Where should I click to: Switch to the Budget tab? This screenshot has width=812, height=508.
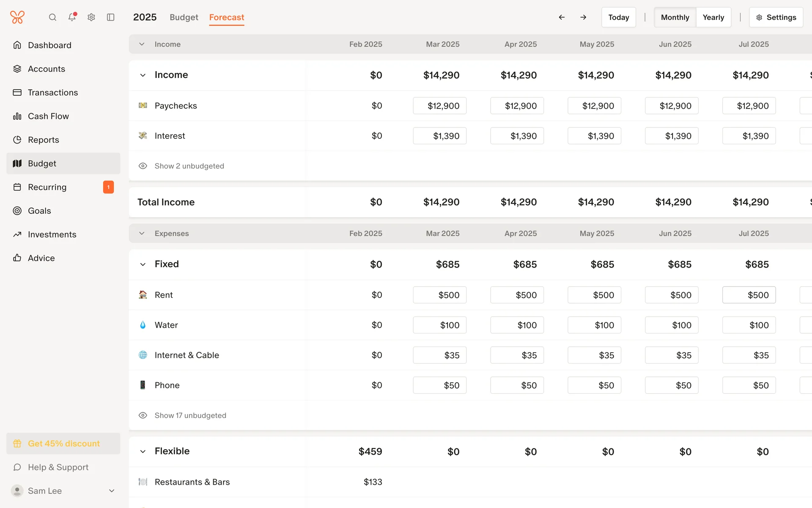click(x=184, y=17)
